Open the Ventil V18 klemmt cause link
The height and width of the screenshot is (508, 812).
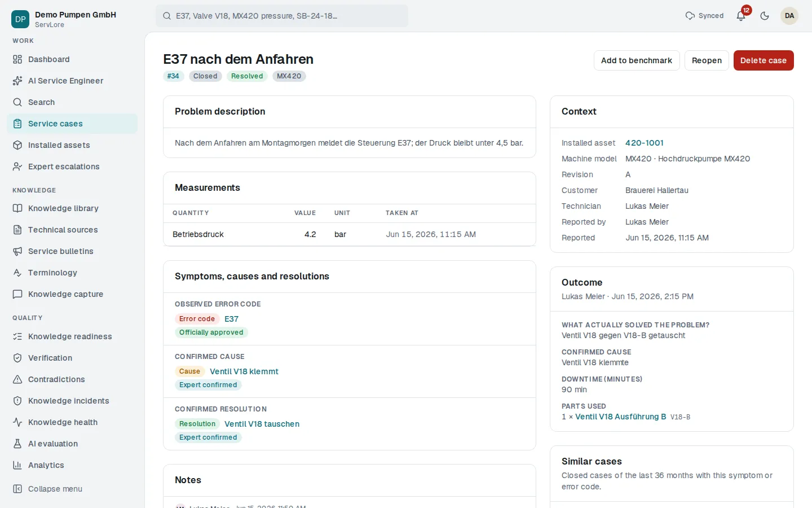pyautogui.click(x=244, y=371)
